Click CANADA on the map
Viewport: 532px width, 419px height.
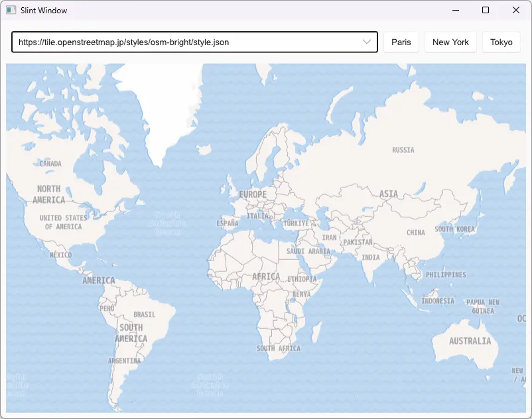[x=49, y=163]
